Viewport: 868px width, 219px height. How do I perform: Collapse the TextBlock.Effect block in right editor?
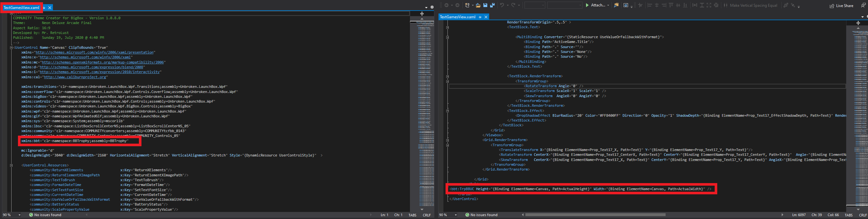[x=447, y=111]
